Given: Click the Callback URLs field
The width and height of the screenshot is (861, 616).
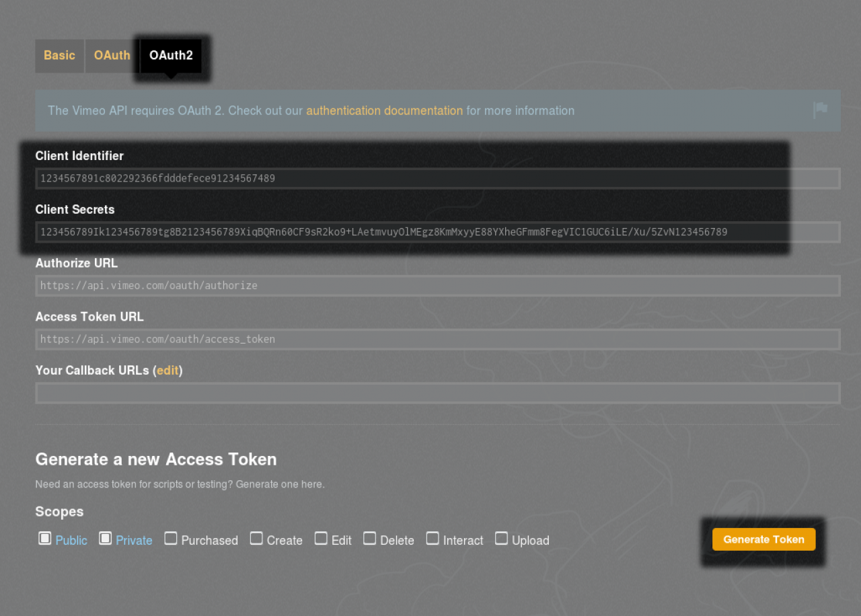Looking at the screenshot, I should (438, 393).
